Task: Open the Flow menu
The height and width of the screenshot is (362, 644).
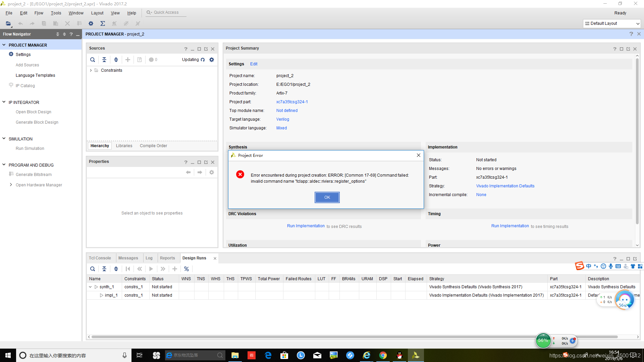Action: (39, 13)
